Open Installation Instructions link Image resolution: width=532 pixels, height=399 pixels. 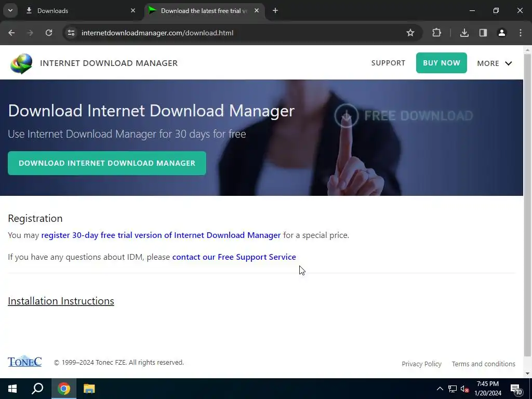61,301
